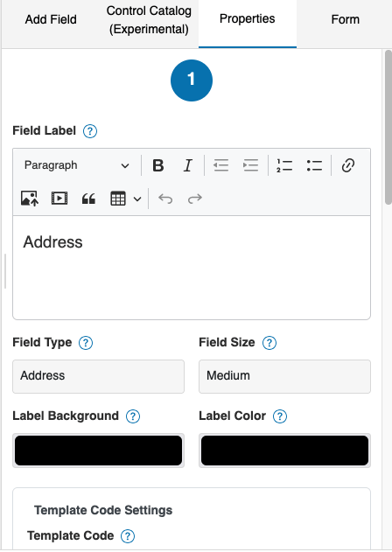The image size is (392, 552).
Task: Upload an image into the label
Action: [30, 199]
